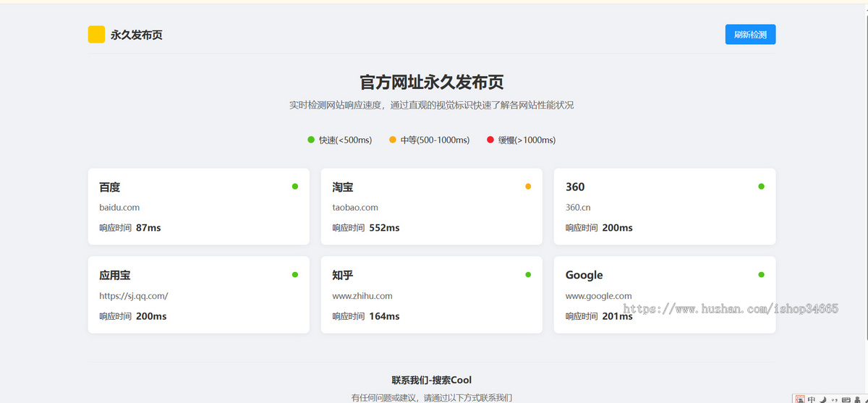
Task: Click the green status dot on 百度 card
Action: click(295, 187)
